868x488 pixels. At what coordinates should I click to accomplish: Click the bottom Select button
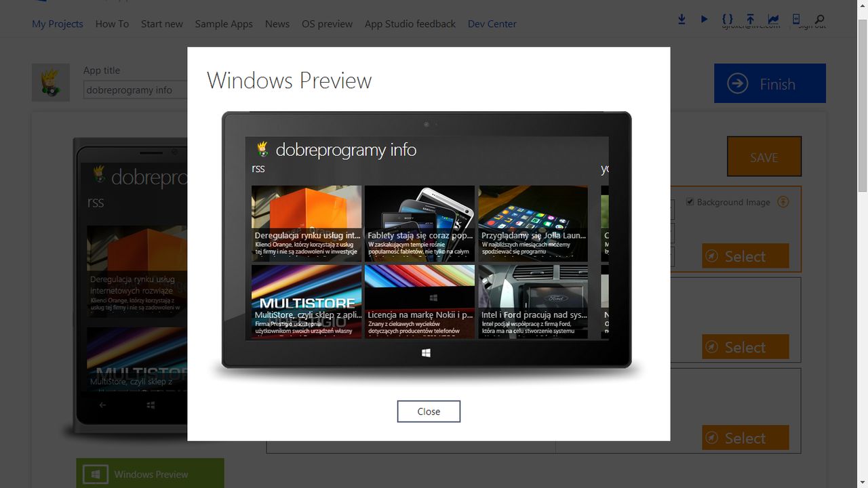point(745,438)
